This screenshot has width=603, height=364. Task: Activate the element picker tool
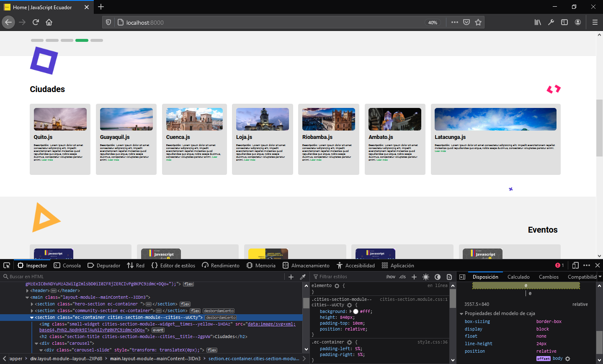click(7, 265)
